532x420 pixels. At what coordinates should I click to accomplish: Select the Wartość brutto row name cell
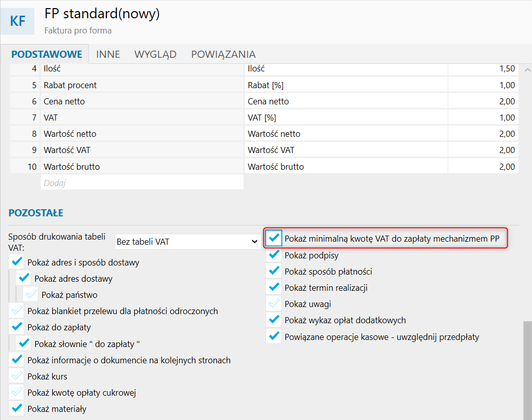[x=142, y=167]
